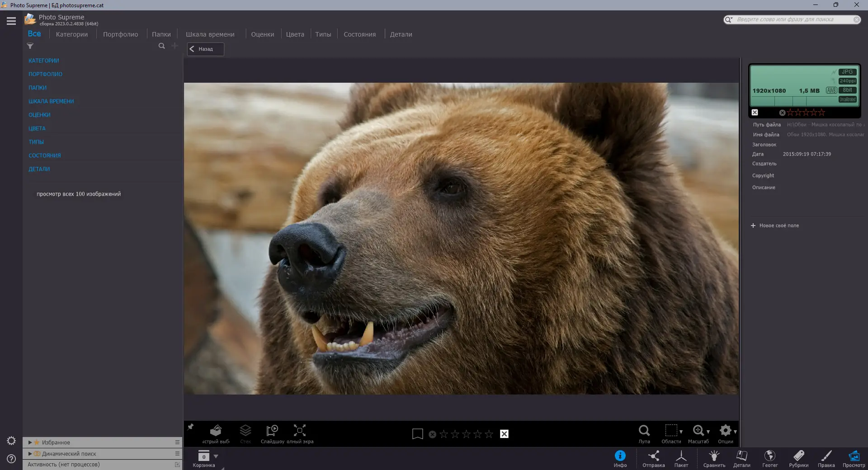This screenshot has height=470, width=868.
Task: Click the Сравнить compare icon
Action: click(714, 456)
